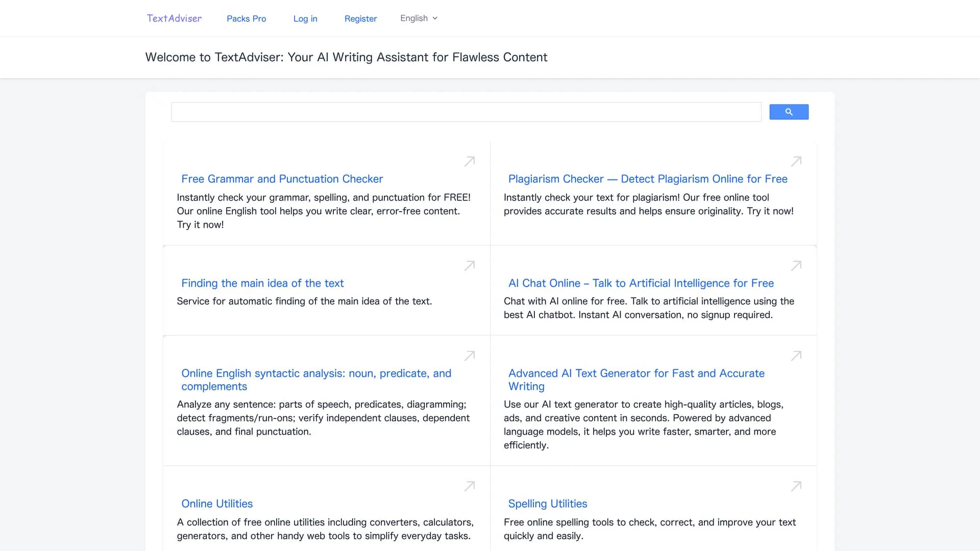Open Free Grammar and Punctuation Checker link
Screen dimensions: 980x551
point(282,179)
